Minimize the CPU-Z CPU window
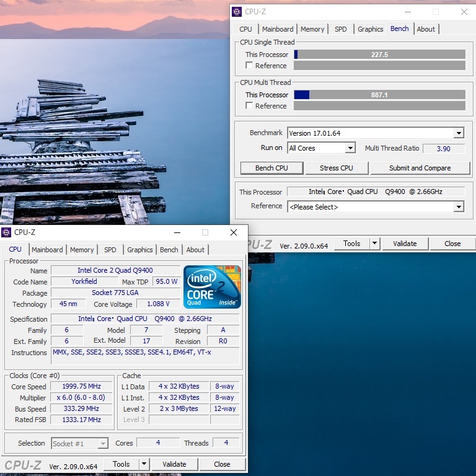This screenshot has width=476, height=476. 177,232
